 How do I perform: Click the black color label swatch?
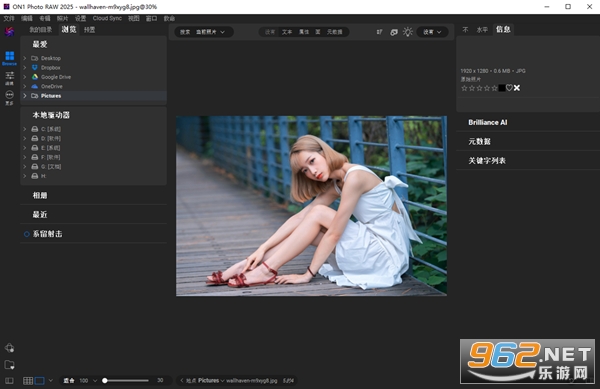(502, 88)
